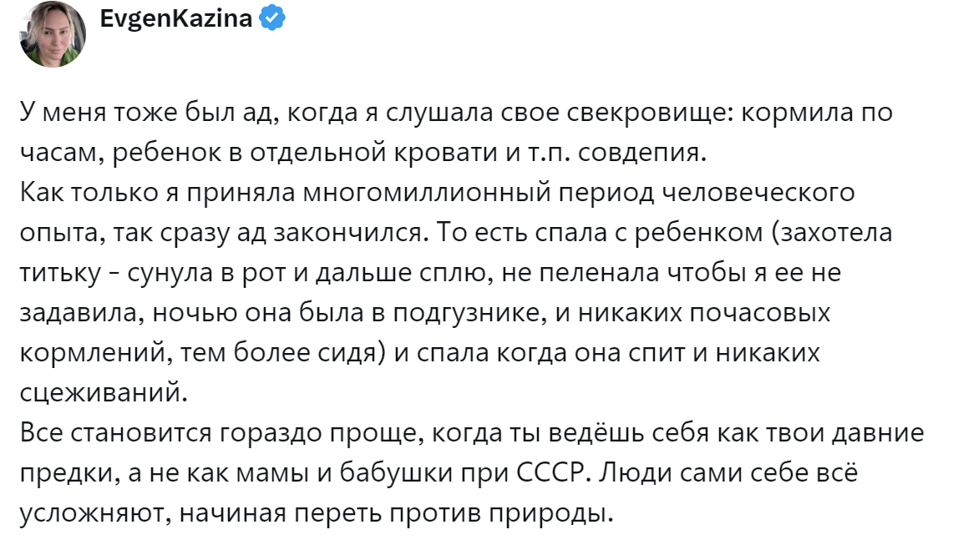Viewport: 953px width, 560px height.
Task: Open the EvgenKazina profile avatar
Action: coord(53,34)
